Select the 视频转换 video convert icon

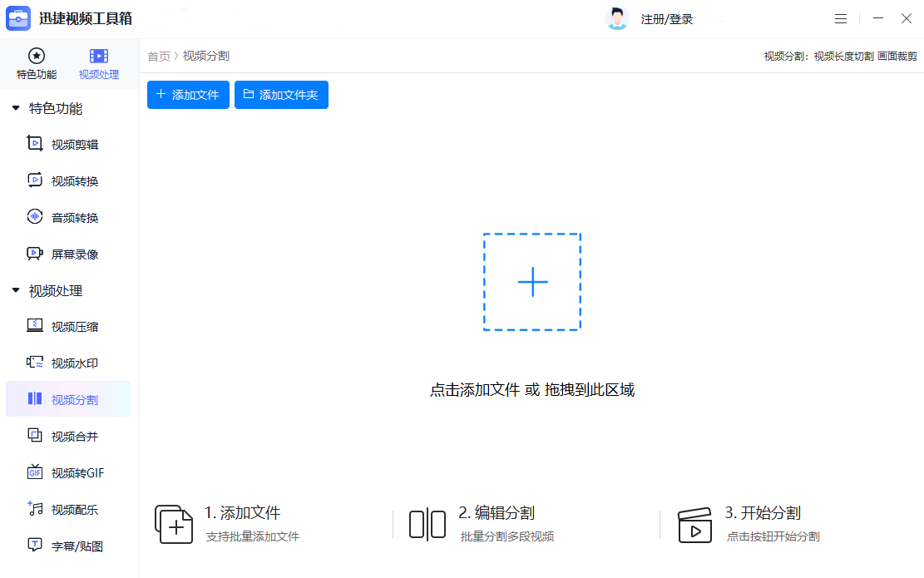35,180
